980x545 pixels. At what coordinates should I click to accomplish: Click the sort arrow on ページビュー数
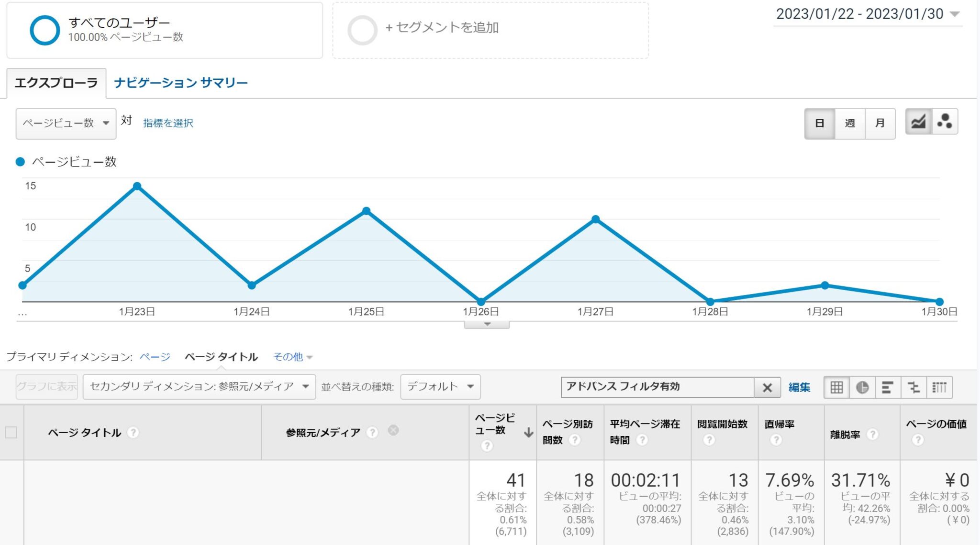point(528,432)
